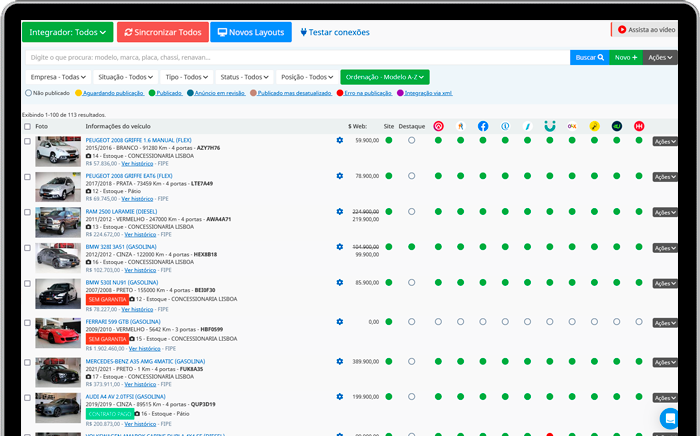
Task: Open the chat bubble widget
Action: [x=669, y=418]
